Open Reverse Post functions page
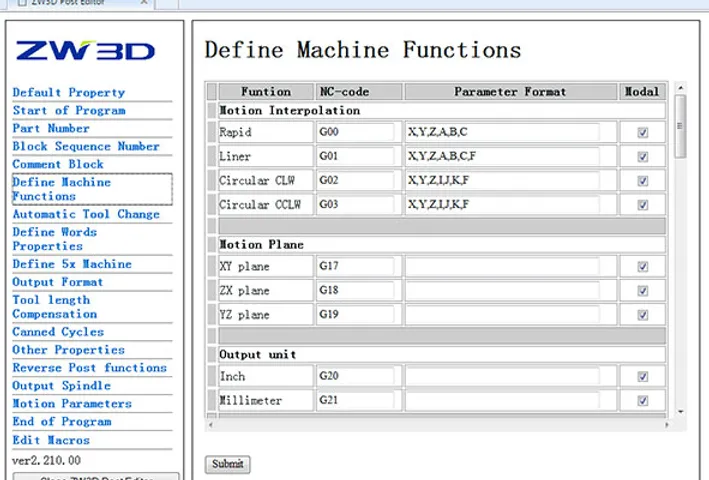 point(90,367)
